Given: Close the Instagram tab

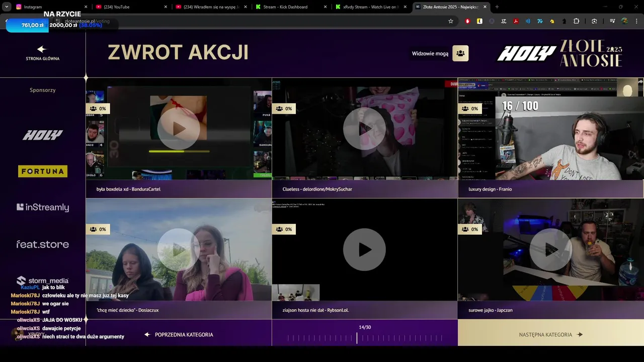Looking at the screenshot, I should [x=86, y=7].
